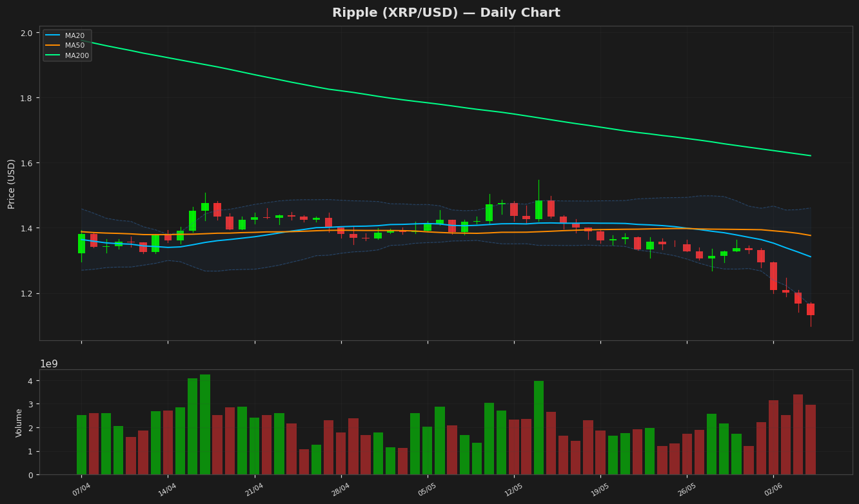The height and width of the screenshot is (504, 859).
Task: Click the 02/06 date label
Action: click(x=773, y=489)
